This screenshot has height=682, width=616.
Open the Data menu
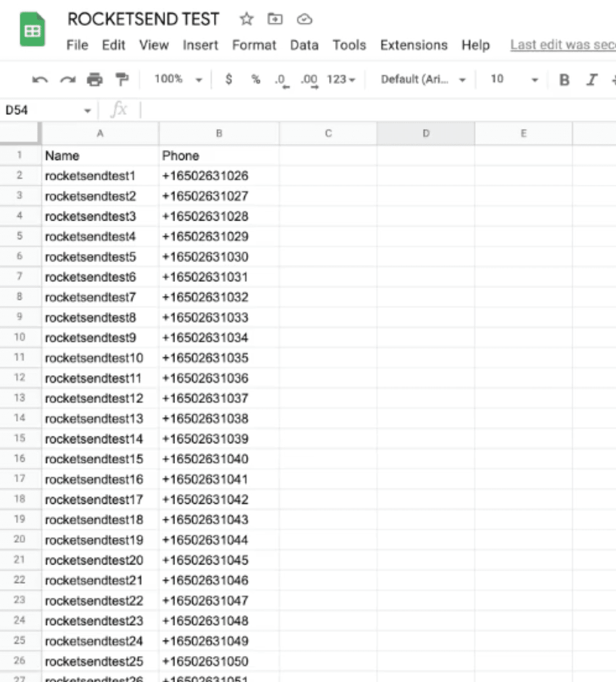[304, 45]
